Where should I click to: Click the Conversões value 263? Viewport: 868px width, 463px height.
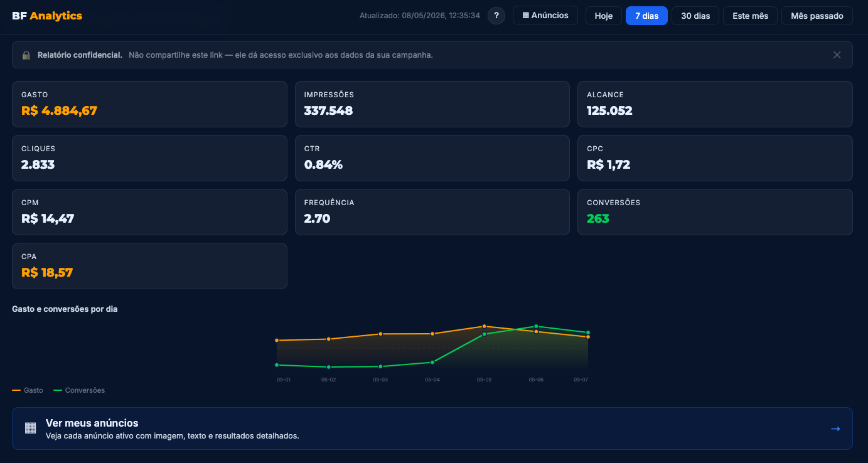[598, 219]
